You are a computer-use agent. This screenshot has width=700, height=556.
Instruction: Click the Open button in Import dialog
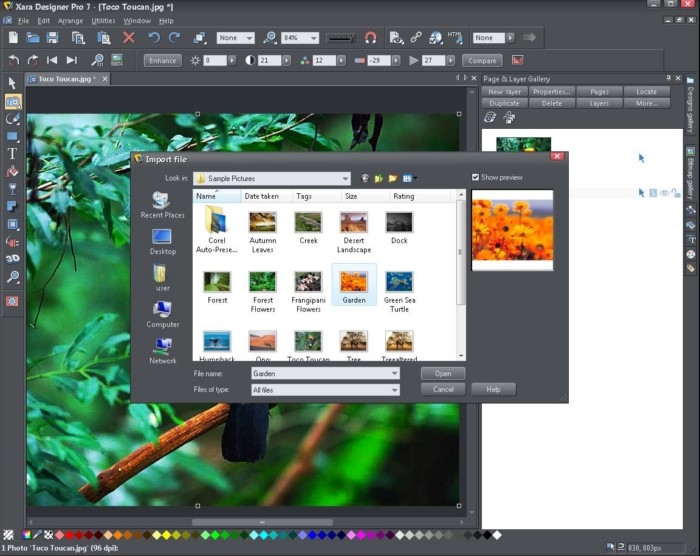point(443,373)
